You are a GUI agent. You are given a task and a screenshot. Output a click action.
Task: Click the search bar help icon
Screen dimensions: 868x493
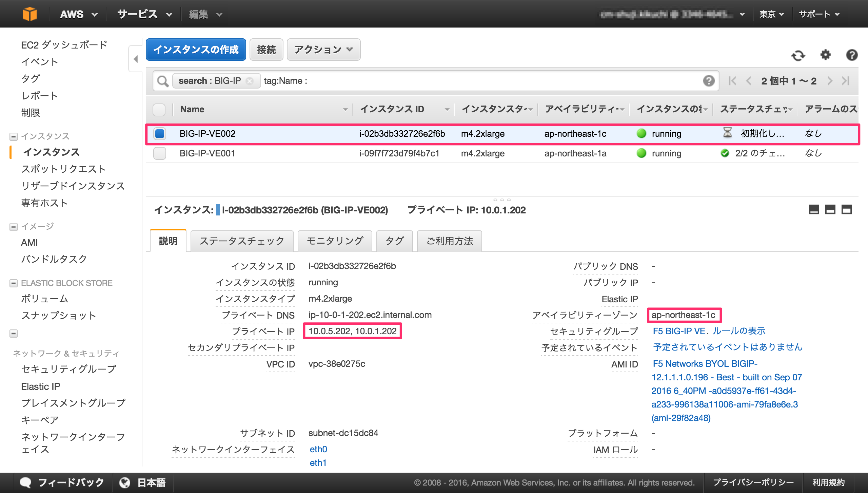(709, 81)
